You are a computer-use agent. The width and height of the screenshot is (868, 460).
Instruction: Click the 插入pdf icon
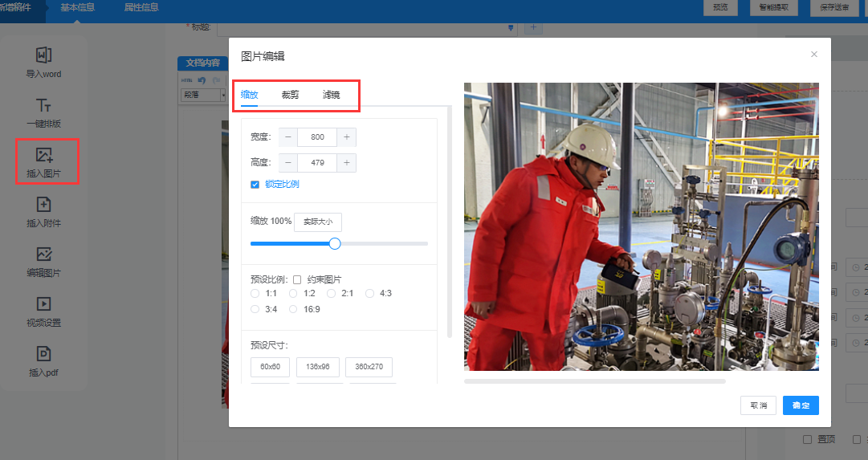(x=43, y=354)
